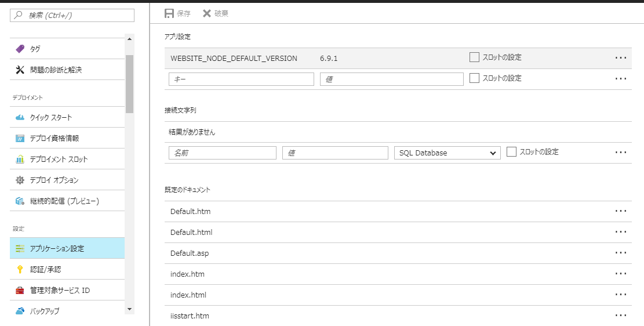Viewport: 644px width, 326px height.
Task: Select the index.html document entry
Action: (188, 295)
